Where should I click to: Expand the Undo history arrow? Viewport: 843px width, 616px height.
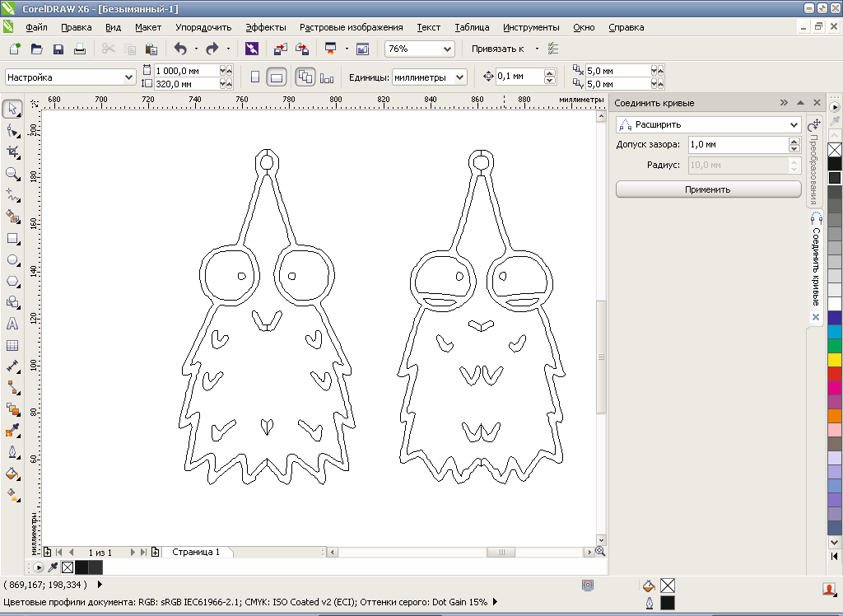[x=196, y=49]
